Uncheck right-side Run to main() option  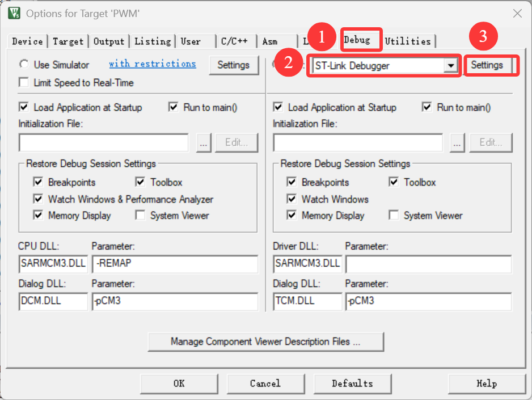tap(428, 107)
